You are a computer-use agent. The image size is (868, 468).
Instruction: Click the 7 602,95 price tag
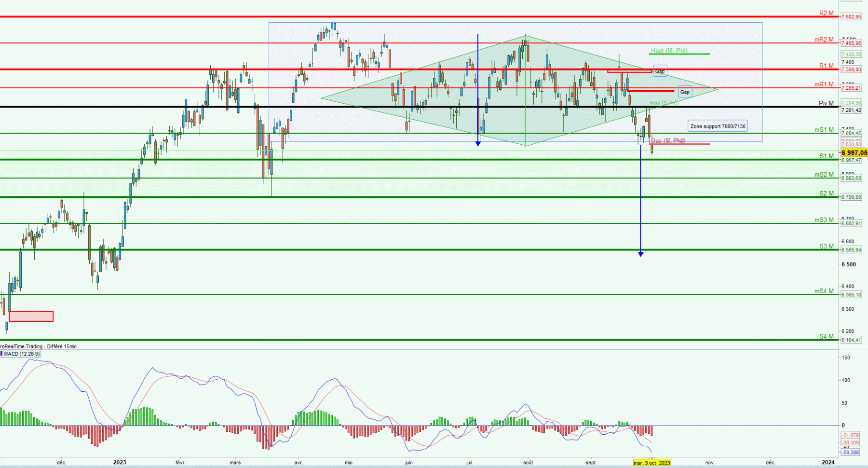[851, 17]
